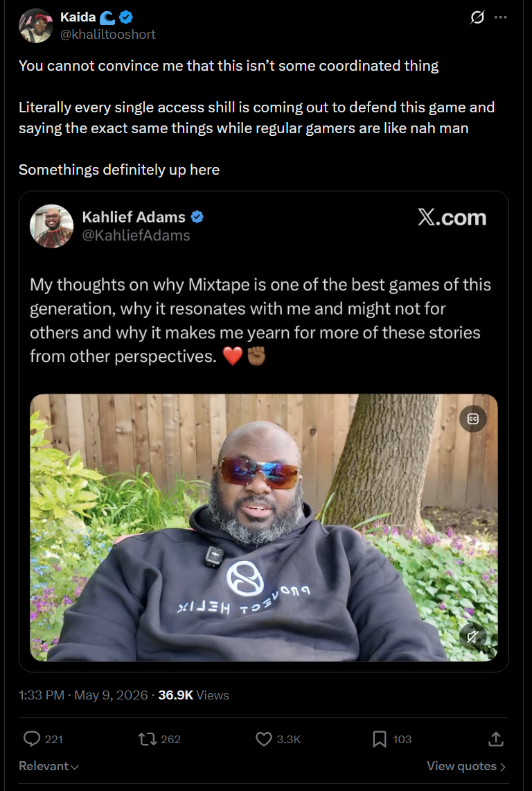The height and width of the screenshot is (791, 532).
Task: Open Kahlief Adams' avatar in quoted post
Action: [51, 226]
